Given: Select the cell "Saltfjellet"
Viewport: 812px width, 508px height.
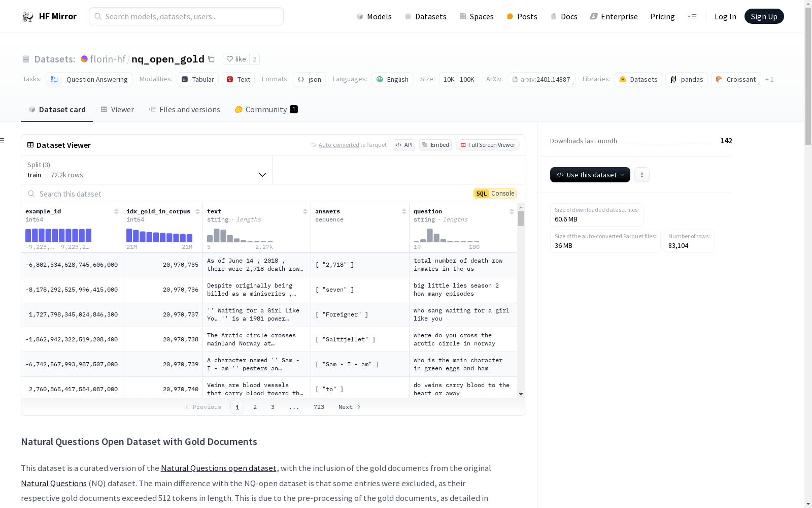Looking at the screenshot, I should (x=360, y=339).
